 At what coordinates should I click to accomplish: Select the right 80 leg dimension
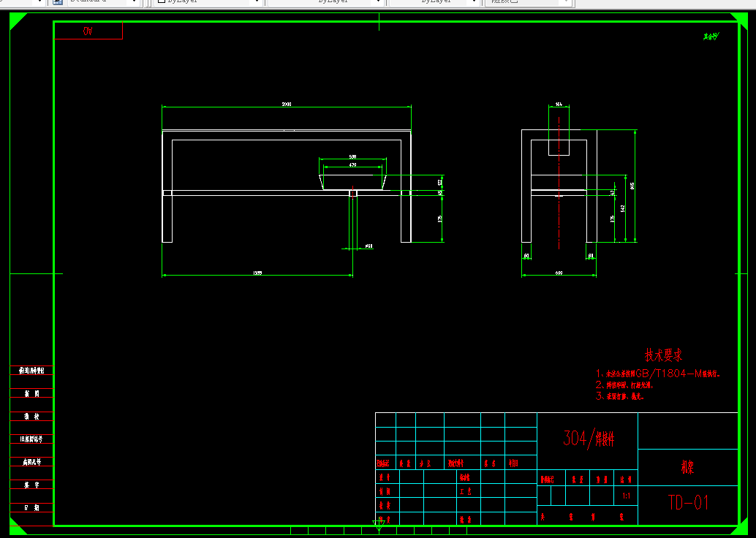tap(591, 256)
